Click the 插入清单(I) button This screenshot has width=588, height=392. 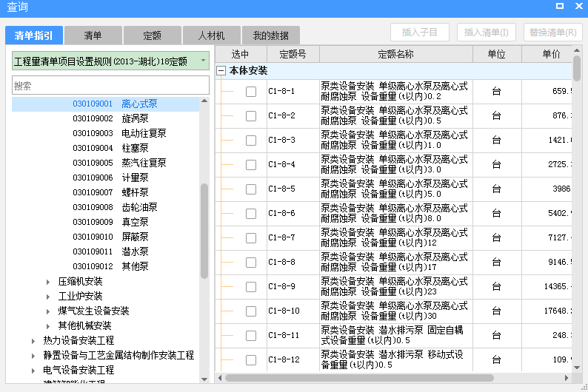(487, 33)
